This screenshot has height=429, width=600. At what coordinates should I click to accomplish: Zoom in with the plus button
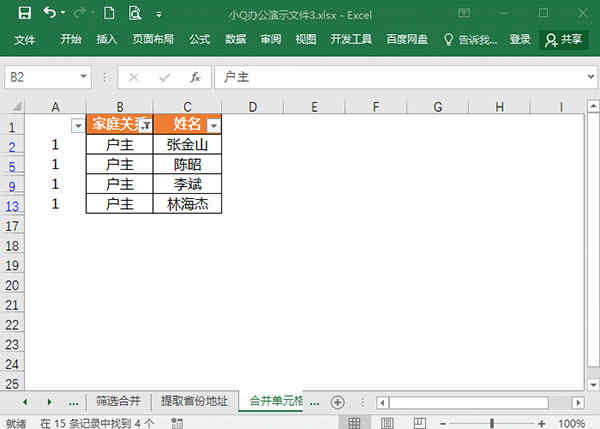541,423
